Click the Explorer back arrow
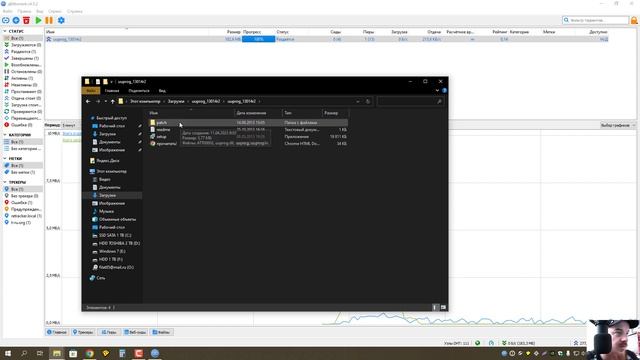Screen dimensions: 640x360 88,101
